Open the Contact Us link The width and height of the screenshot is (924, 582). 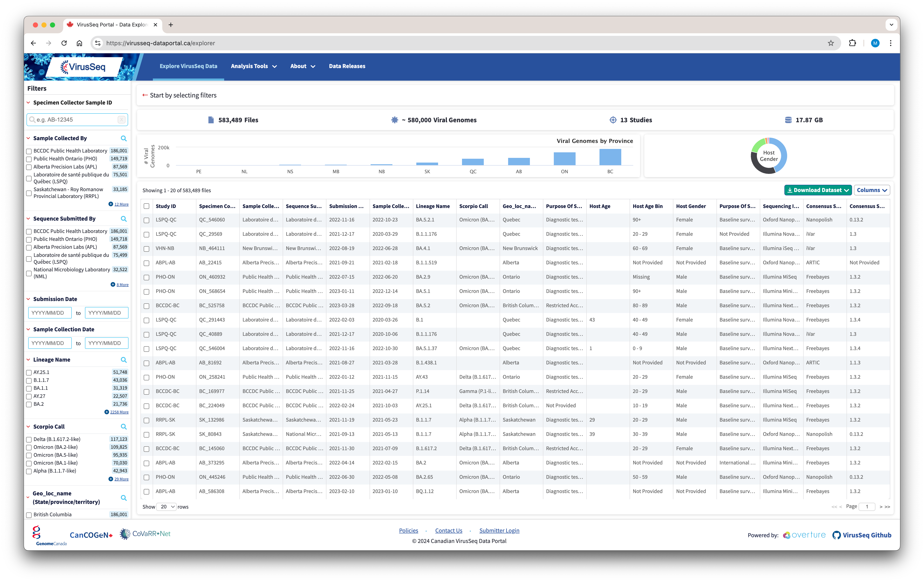tap(449, 531)
